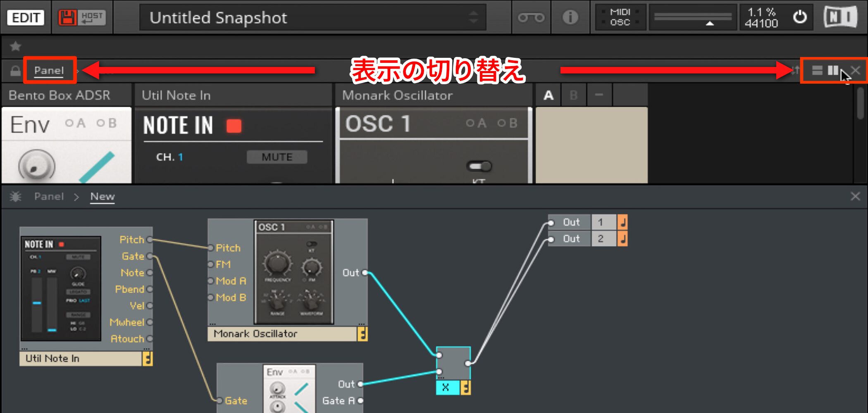Click the Pitch output port of Note In
The image size is (868, 413).
(x=150, y=240)
